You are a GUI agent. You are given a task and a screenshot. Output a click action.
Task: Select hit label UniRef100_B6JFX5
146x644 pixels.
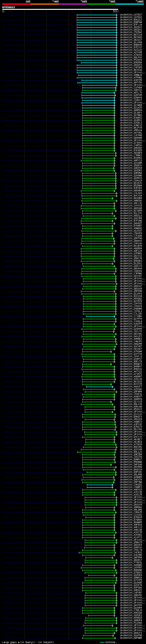pyautogui.click(x=131, y=128)
